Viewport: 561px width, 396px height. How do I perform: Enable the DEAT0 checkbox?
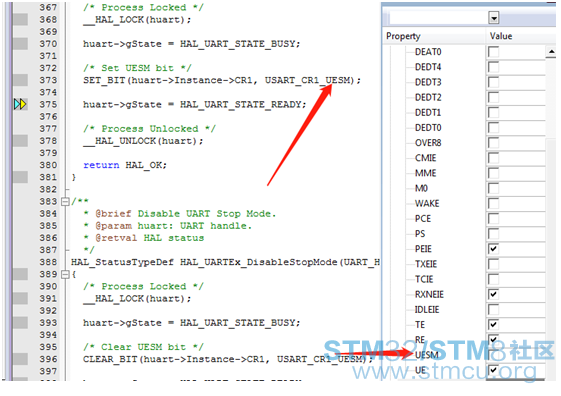[x=493, y=52]
